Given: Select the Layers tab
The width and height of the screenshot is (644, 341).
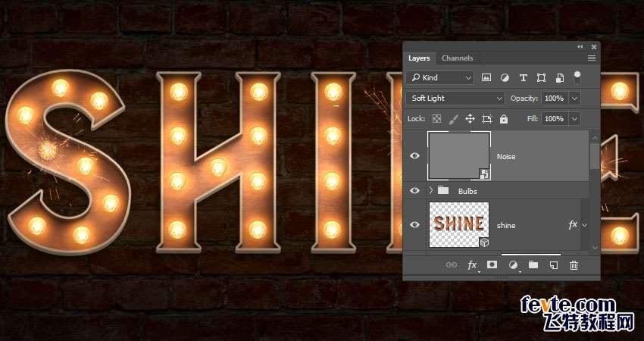Looking at the screenshot, I should (x=419, y=58).
